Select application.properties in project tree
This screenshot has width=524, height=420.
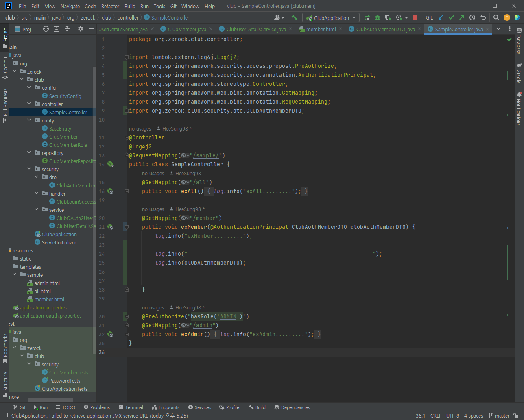[x=40, y=307]
